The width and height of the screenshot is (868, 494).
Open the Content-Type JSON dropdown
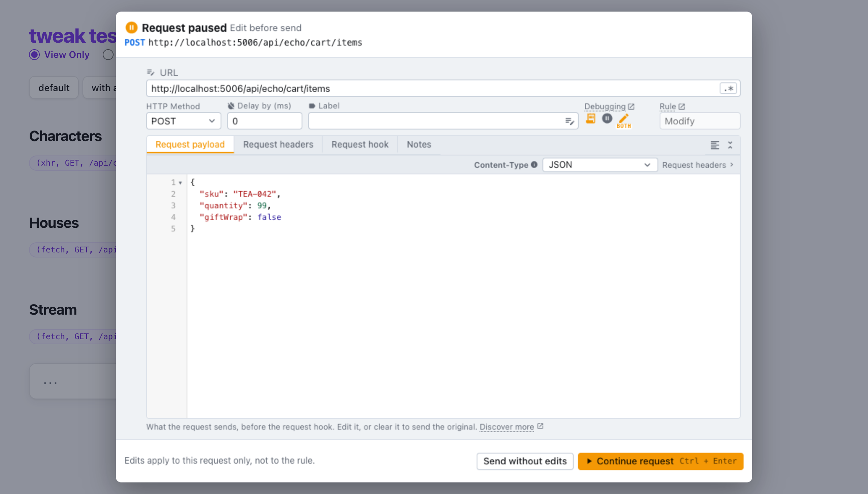(x=600, y=165)
